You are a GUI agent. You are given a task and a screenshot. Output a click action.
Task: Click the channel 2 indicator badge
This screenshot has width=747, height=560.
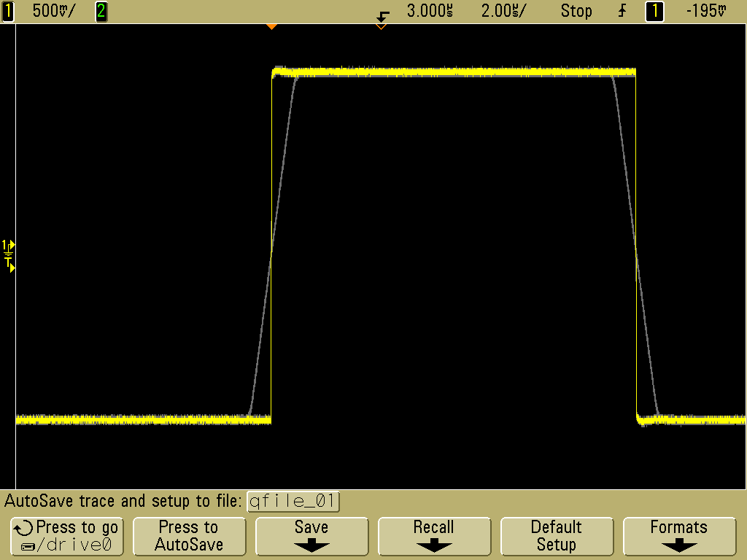(101, 11)
